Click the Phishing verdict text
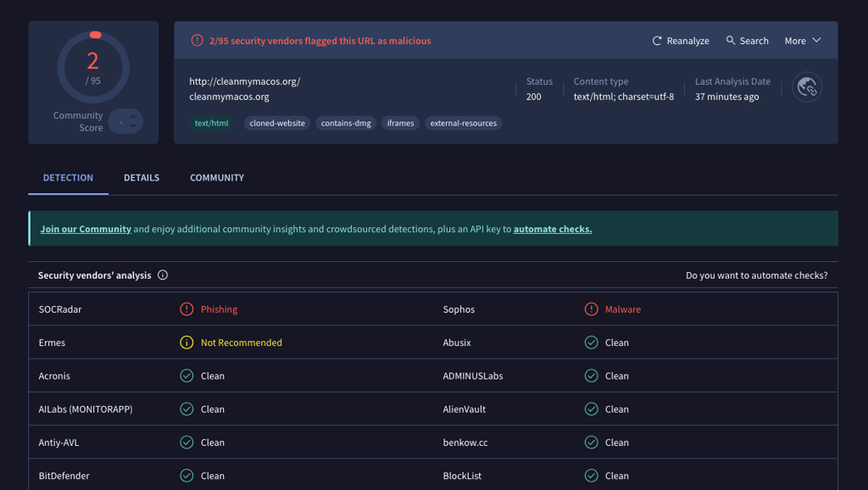 coord(220,309)
